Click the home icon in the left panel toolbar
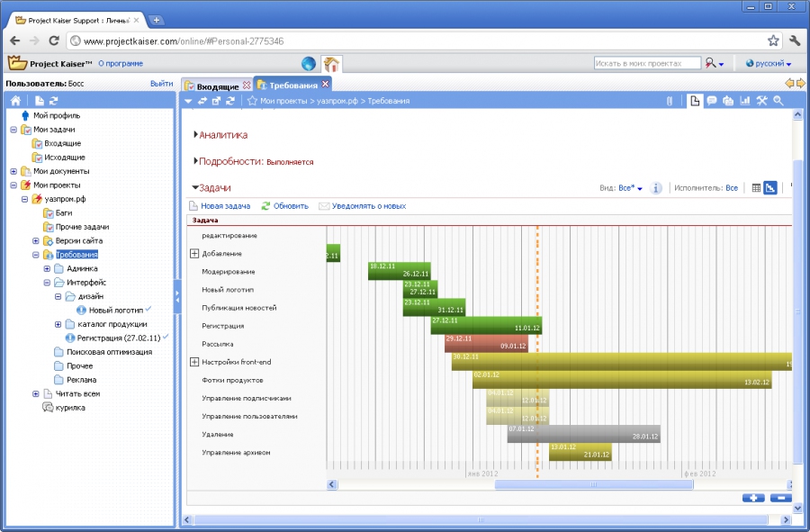Image resolution: width=810 pixels, height=532 pixels. [x=16, y=101]
